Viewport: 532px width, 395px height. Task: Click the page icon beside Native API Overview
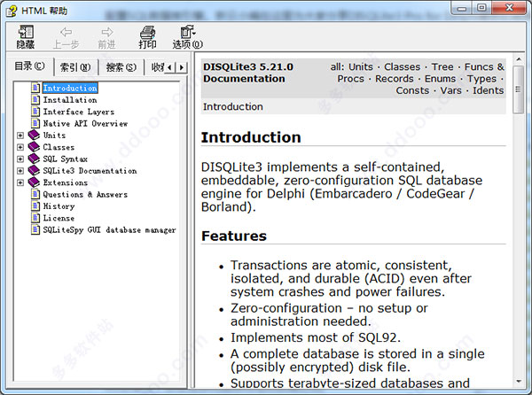[x=35, y=123]
